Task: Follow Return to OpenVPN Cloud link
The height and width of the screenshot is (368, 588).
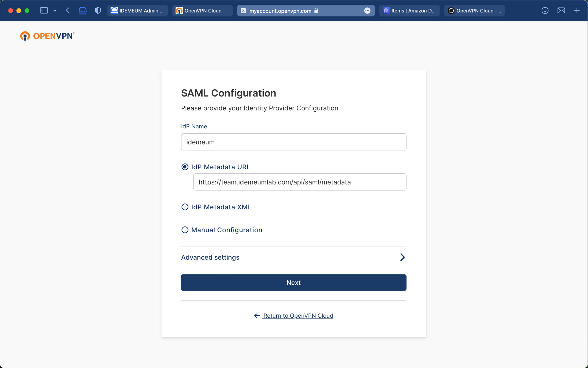Action: pos(298,316)
